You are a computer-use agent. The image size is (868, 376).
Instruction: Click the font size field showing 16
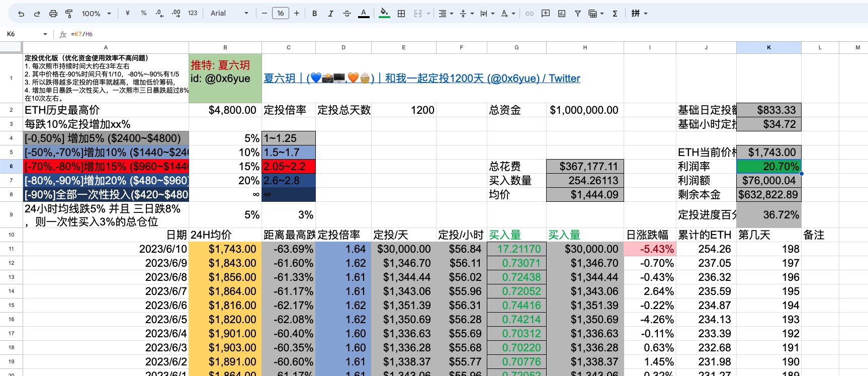[281, 14]
